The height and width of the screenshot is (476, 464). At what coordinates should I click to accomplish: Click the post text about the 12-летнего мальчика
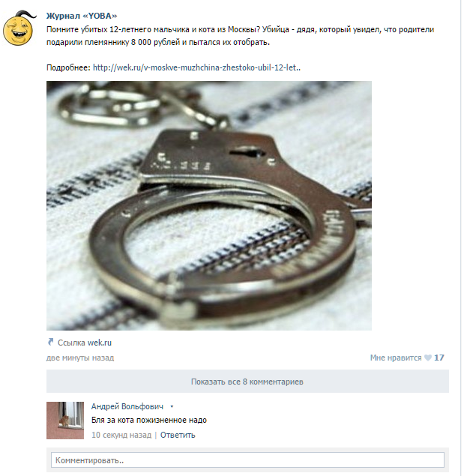point(240,36)
